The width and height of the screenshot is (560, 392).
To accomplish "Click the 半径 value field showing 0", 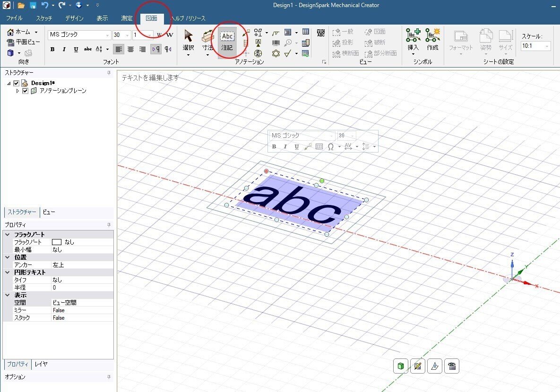I will pyautogui.click(x=83, y=288).
